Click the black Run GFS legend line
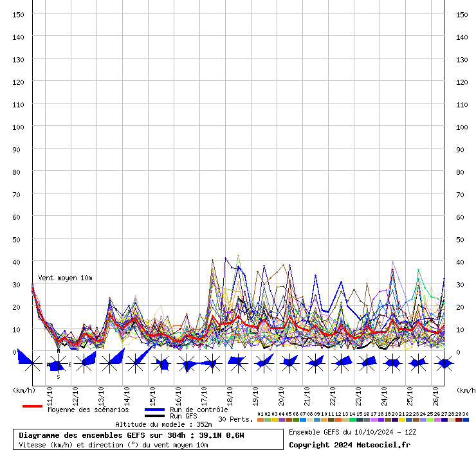Image resolution: width=476 pixels, height=450 pixels. click(154, 416)
